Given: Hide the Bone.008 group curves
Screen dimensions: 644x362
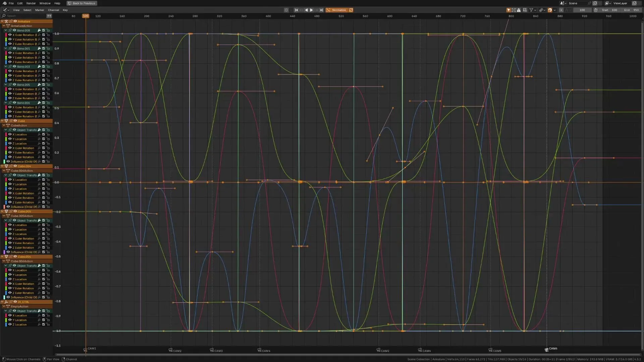Looking at the screenshot, I should click(14, 30).
